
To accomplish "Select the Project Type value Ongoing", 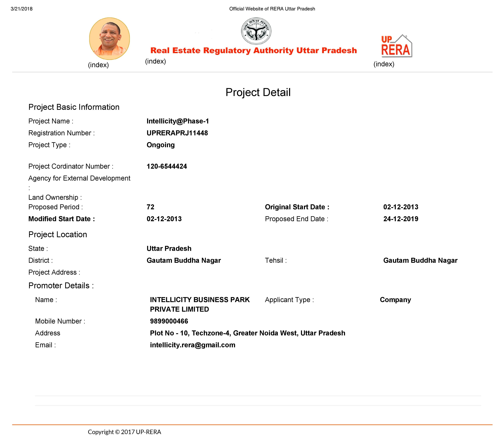I will click(x=161, y=145).
